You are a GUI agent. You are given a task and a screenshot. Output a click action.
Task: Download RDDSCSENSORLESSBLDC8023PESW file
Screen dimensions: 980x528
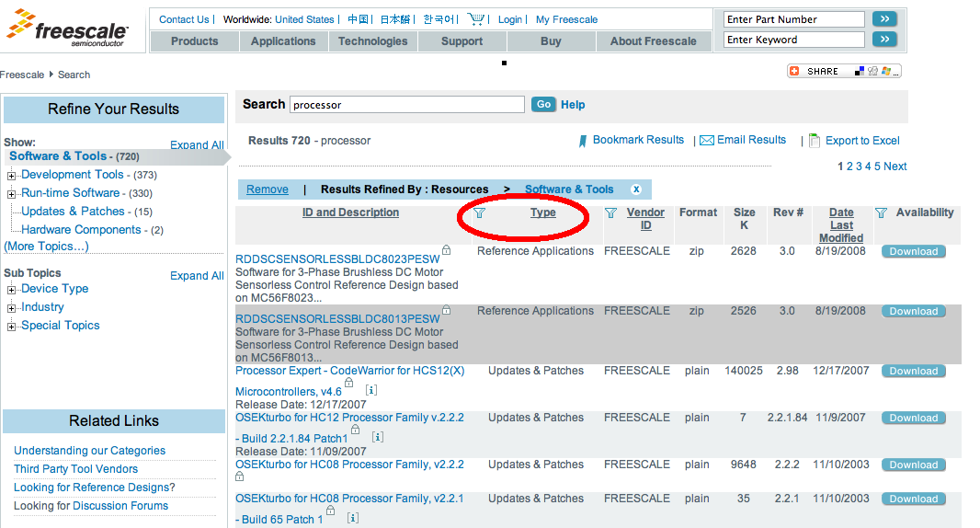point(914,251)
